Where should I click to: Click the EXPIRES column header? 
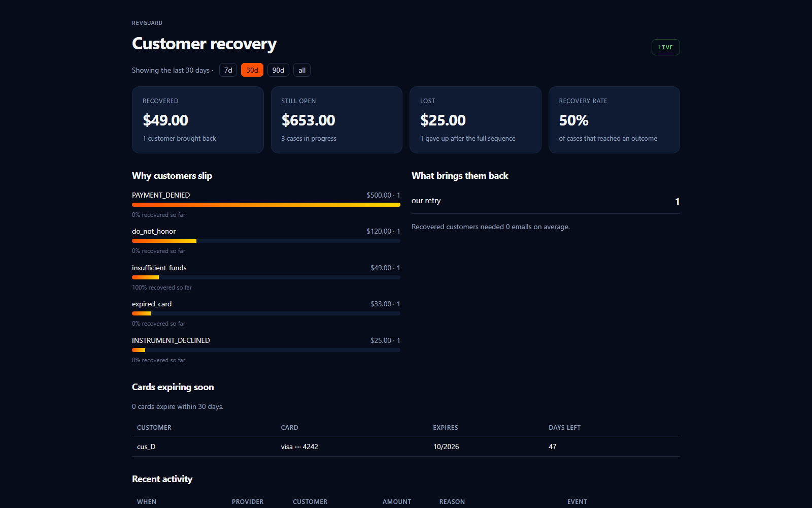[446, 428]
